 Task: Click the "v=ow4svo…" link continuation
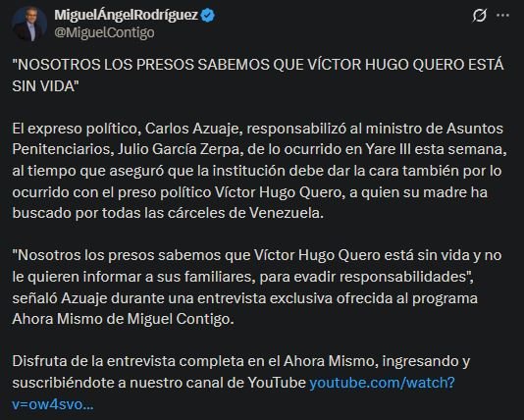click(53, 404)
